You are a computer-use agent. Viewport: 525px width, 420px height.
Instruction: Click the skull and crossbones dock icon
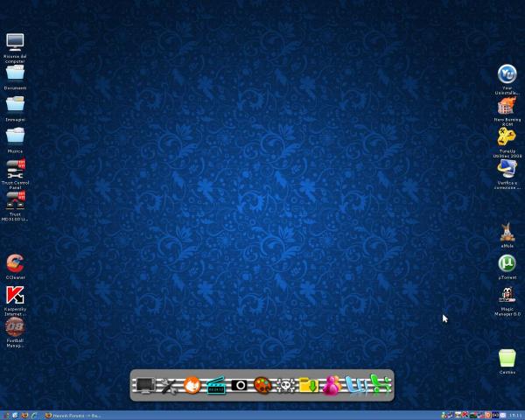pyautogui.click(x=285, y=386)
